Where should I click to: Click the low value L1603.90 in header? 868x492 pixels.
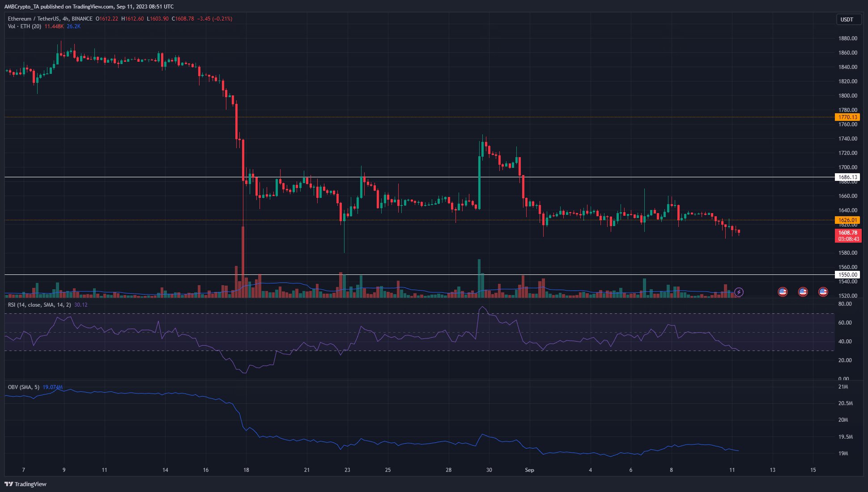(x=158, y=19)
